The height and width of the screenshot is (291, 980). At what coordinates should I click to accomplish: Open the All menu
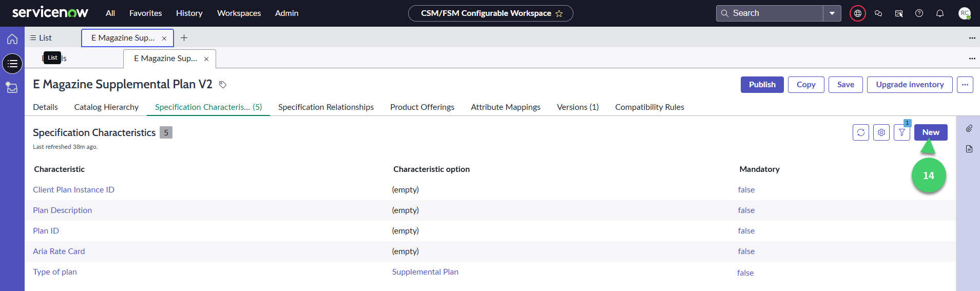(x=110, y=13)
